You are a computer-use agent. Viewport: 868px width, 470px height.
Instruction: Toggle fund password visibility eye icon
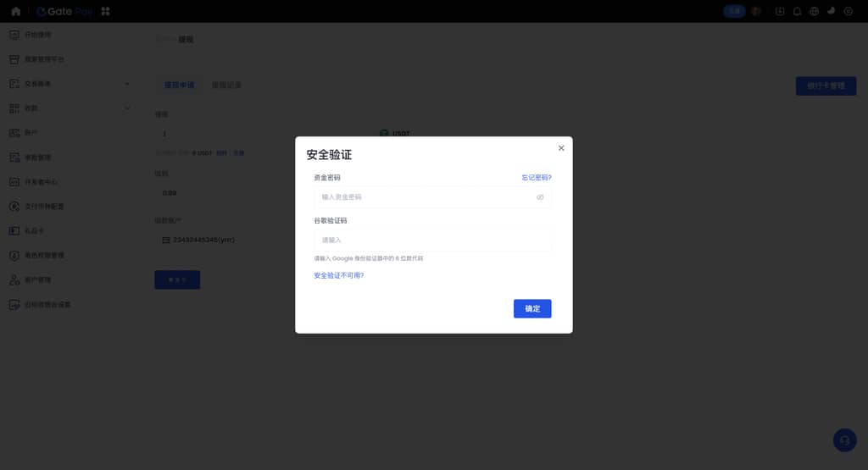tap(540, 196)
